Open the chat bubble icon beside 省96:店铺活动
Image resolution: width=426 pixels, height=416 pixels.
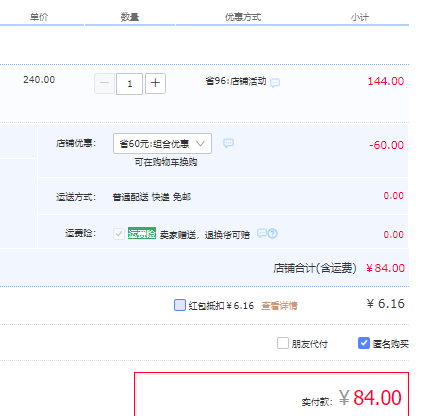pyautogui.click(x=275, y=83)
